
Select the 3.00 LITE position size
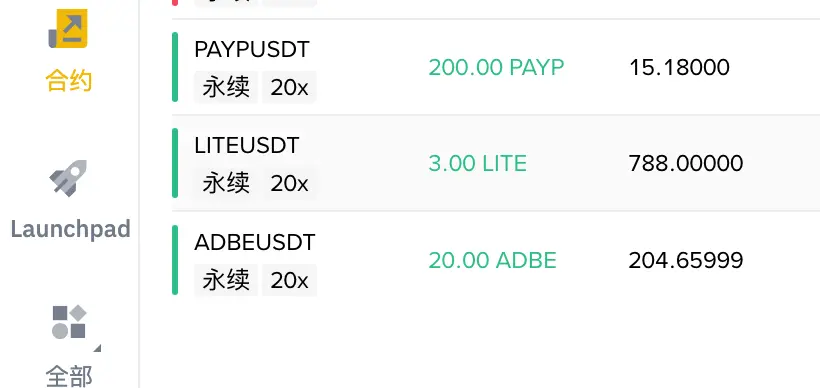(x=477, y=164)
